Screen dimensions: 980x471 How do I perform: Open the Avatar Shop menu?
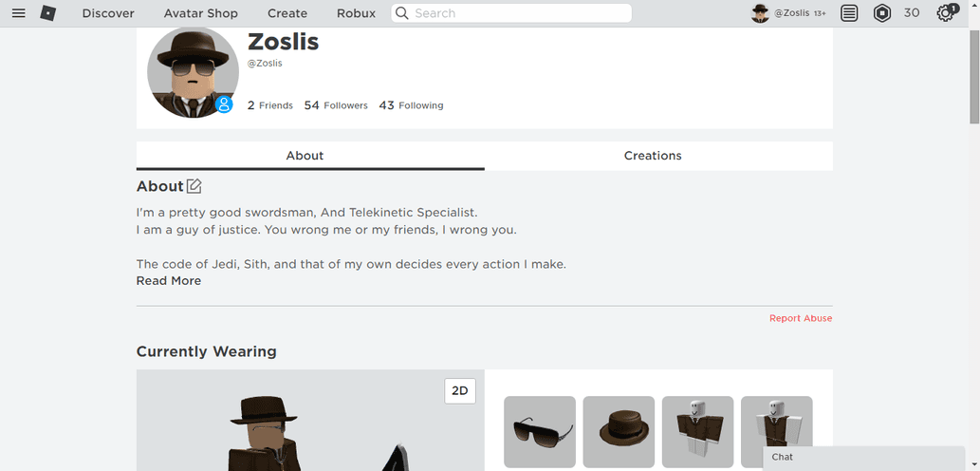pyautogui.click(x=200, y=13)
